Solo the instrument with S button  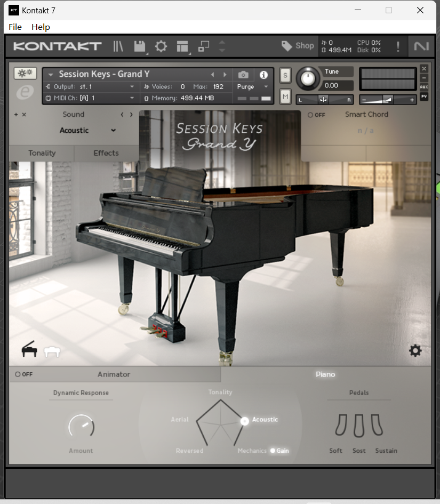(285, 75)
